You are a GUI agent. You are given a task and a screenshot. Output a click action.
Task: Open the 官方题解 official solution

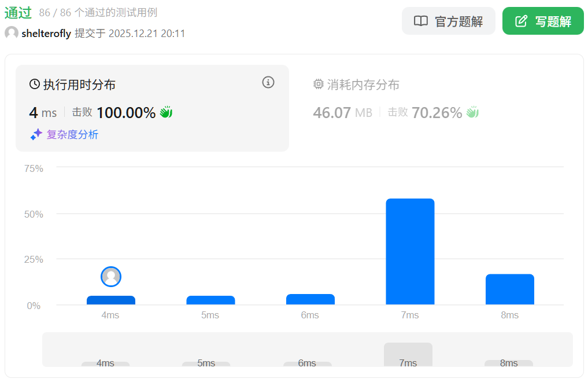tap(449, 21)
